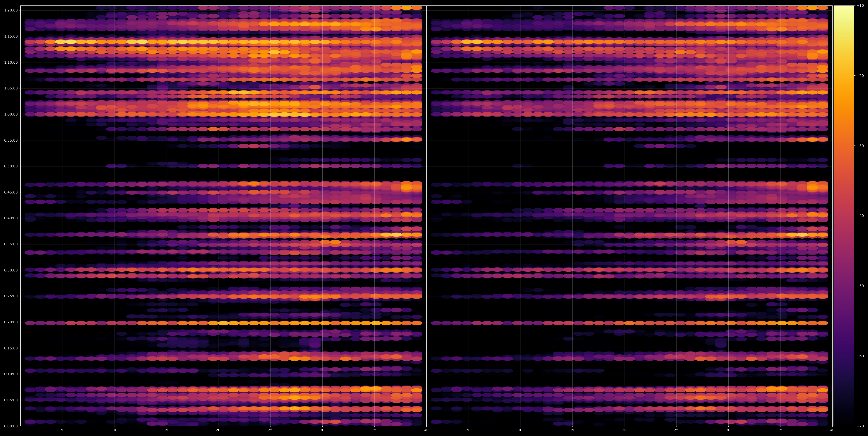The height and width of the screenshot is (436, 868).
Task: Click the 0:25:00 time axis label
Action: (11, 296)
